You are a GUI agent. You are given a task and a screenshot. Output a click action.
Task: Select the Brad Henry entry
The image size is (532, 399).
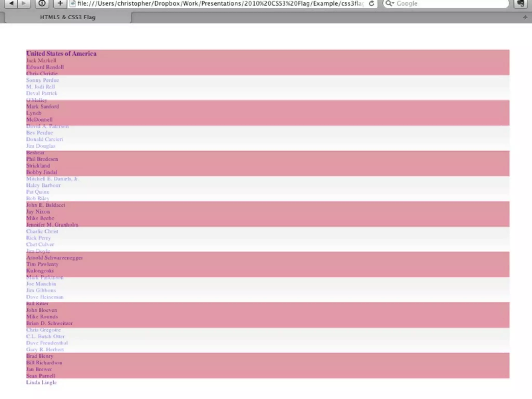40,356
